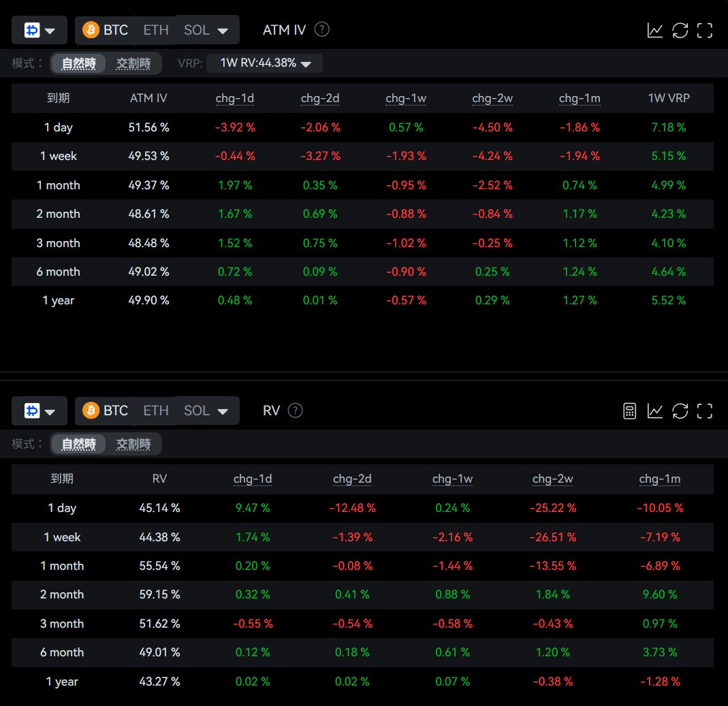728x706 pixels.
Task: Expand more coins arrow in RV panel
Action: [x=223, y=412]
